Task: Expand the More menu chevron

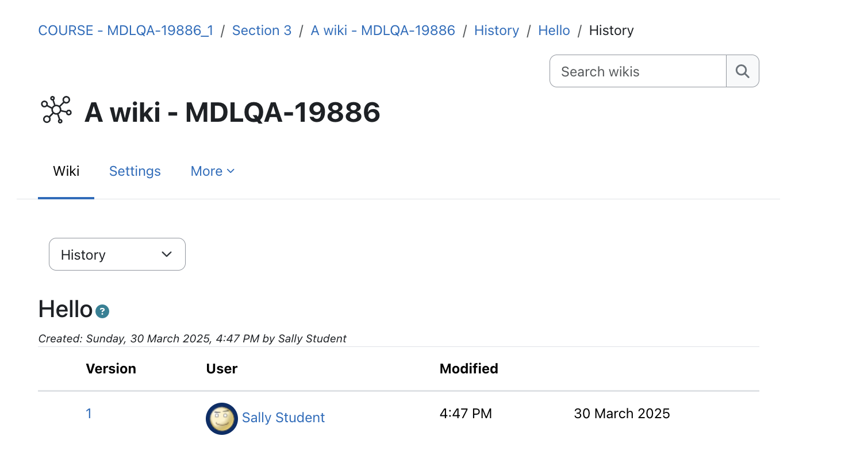Action: [231, 171]
